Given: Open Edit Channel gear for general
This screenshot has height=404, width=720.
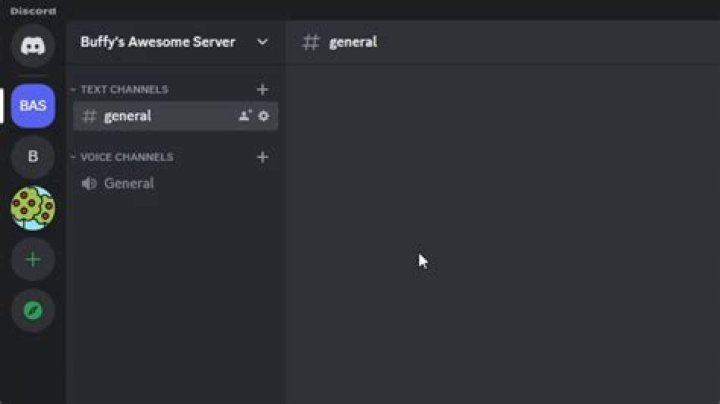Looking at the screenshot, I should 264,116.
